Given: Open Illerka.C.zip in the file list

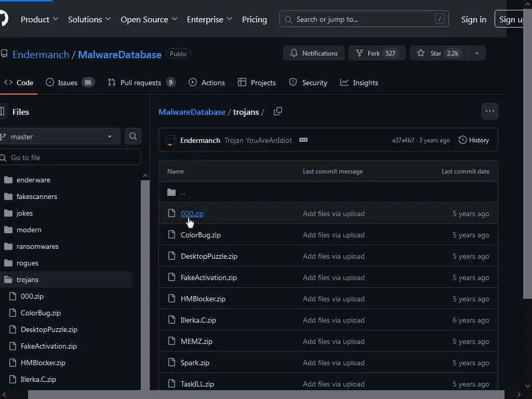Looking at the screenshot, I should [x=198, y=320].
